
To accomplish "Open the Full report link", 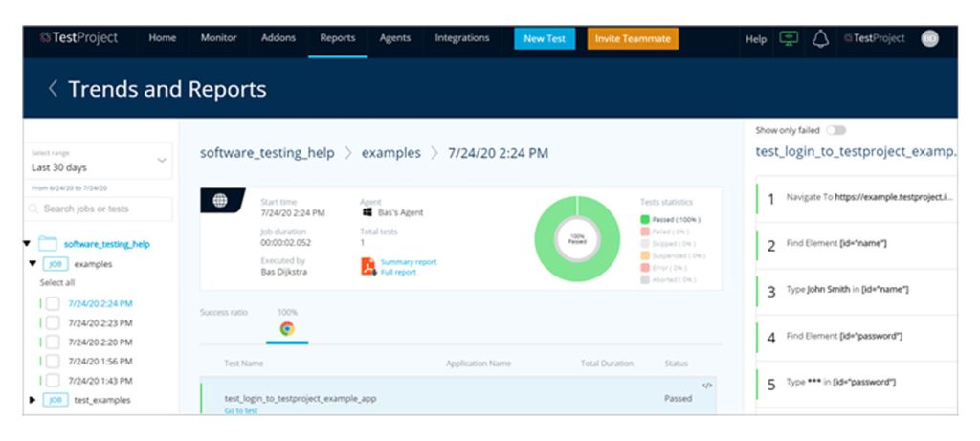I will pos(398,273).
